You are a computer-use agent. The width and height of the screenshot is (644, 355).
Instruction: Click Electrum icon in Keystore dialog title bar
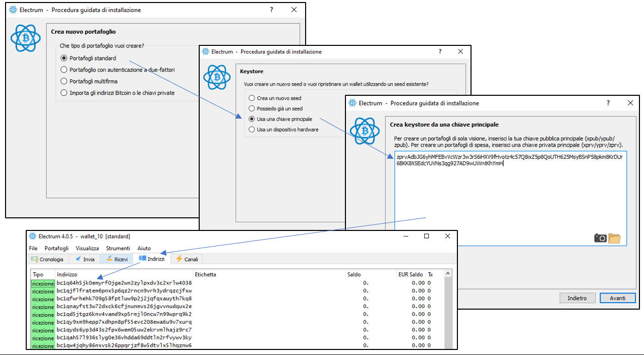pyautogui.click(x=205, y=51)
